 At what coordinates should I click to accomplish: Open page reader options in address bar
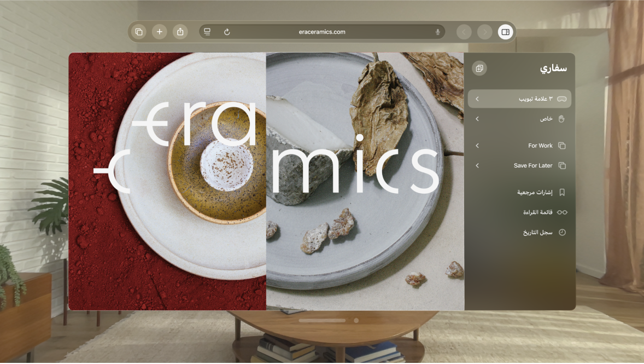(x=207, y=32)
